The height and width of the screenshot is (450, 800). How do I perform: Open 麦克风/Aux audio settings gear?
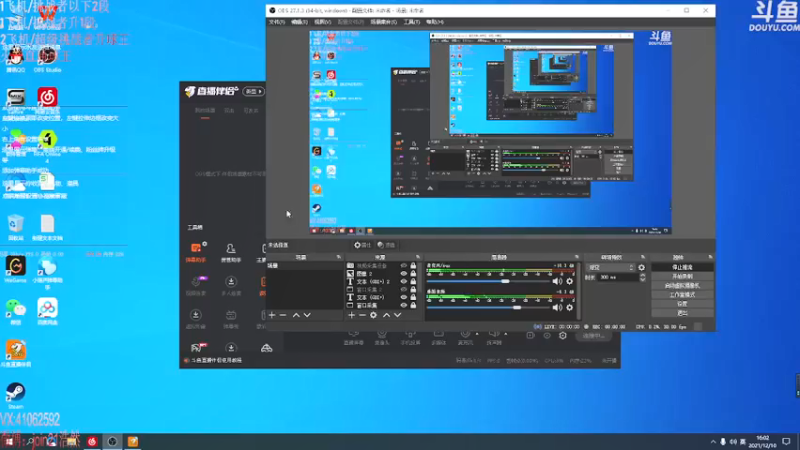click(570, 281)
